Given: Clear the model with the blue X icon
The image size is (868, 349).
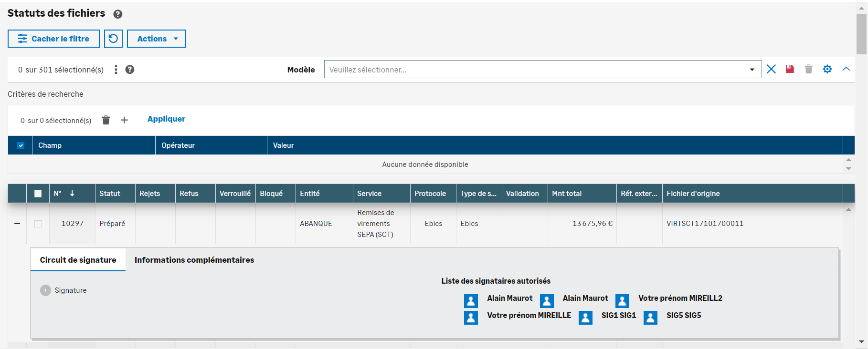Looking at the screenshot, I should 771,69.
